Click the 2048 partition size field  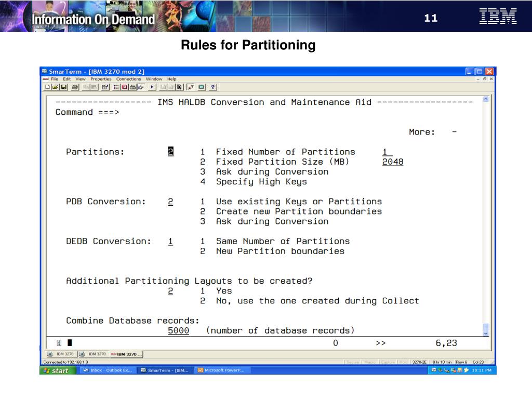[393, 162]
